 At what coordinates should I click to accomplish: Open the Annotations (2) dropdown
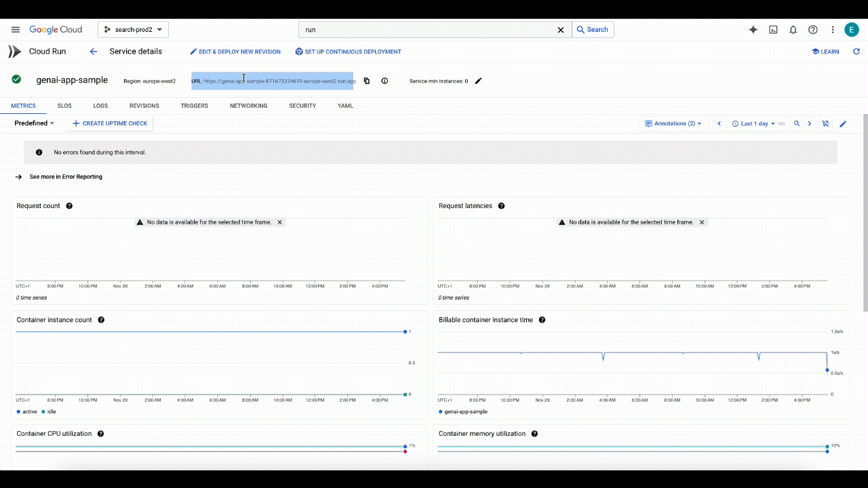coord(673,123)
